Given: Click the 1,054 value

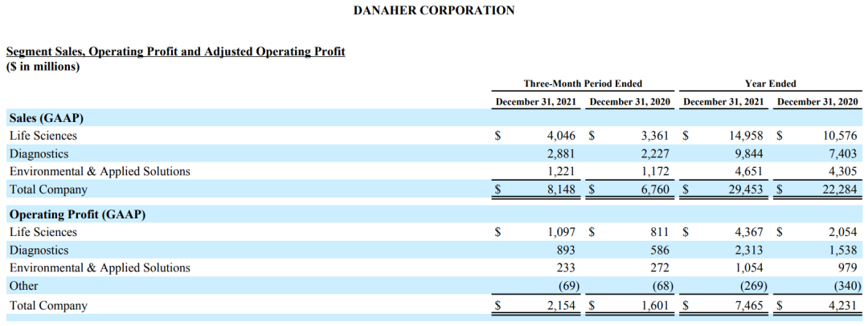Looking at the screenshot, I should [748, 268].
